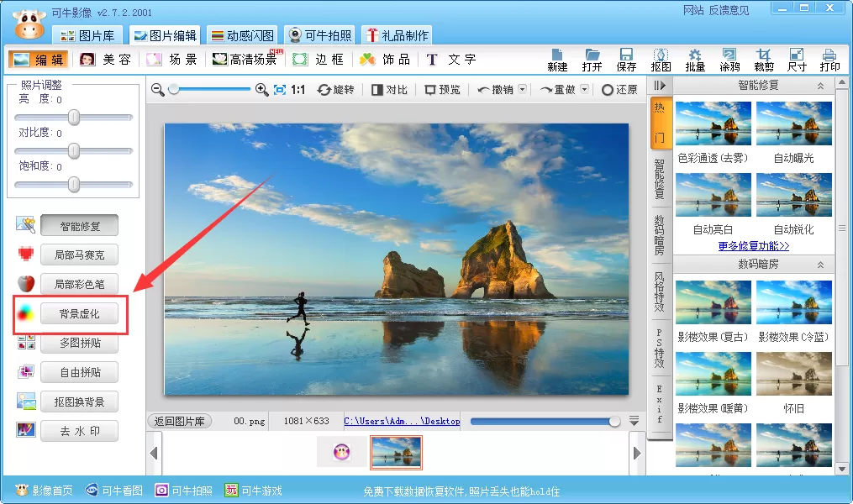The height and width of the screenshot is (504, 853).
Task: Click the zoom in magnifier icon
Action: (261, 90)
